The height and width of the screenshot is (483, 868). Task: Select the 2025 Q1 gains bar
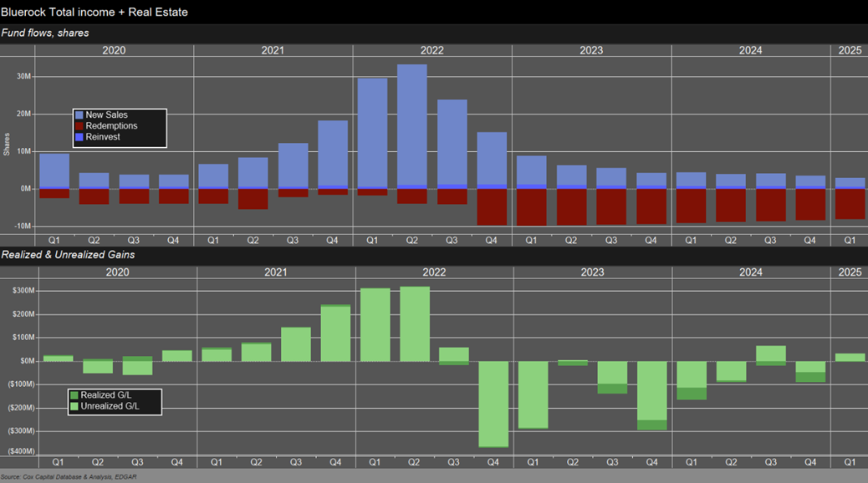point(850,357)
